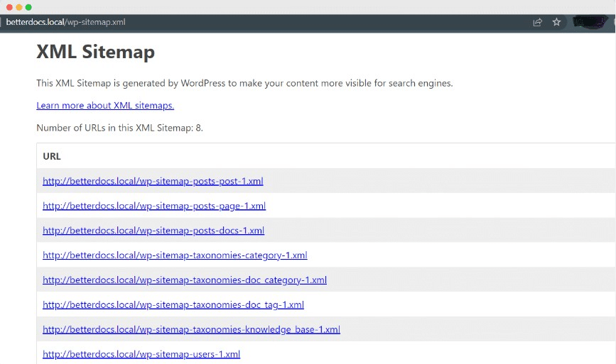The height and width of the screenshot is (364, 616).
Task: Bookmark this page with the star icon
Action: (556, 23)
